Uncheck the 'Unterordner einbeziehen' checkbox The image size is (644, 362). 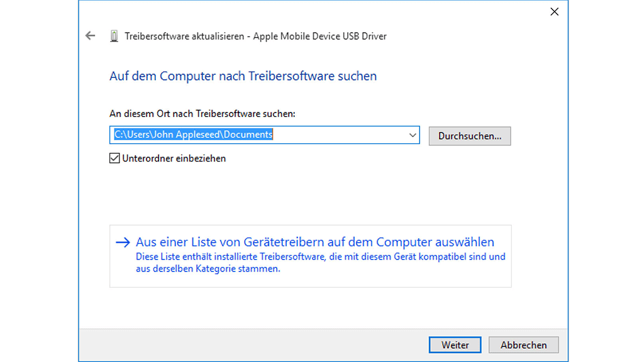(x=114, y=158)
